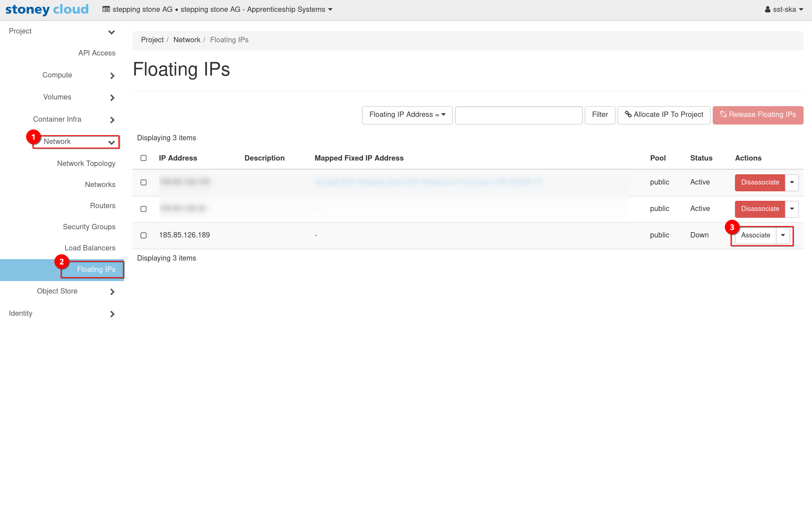Go to Network Topology page
The width and height of the screenshot is (812, 507).
pyautogui.click(x=86, y=163)
